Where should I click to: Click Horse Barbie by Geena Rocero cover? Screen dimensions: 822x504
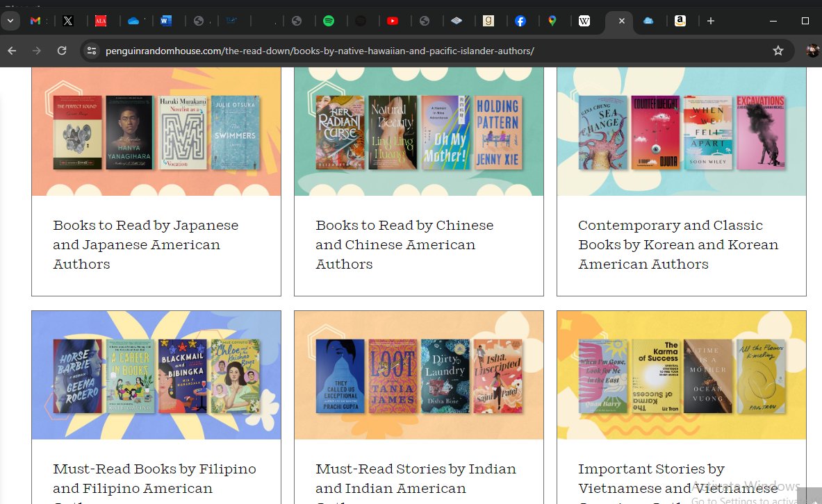pyautogui.click(x=78, y=376)
